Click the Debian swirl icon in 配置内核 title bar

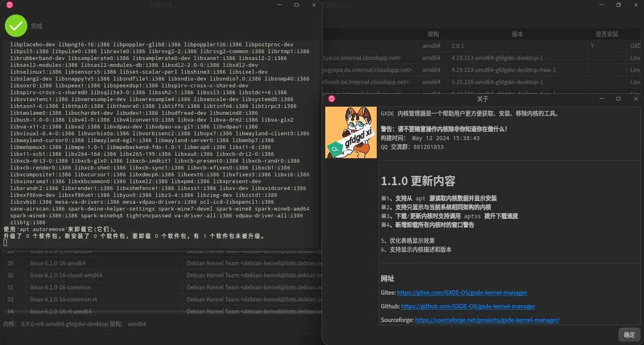(x=9, y=5)
